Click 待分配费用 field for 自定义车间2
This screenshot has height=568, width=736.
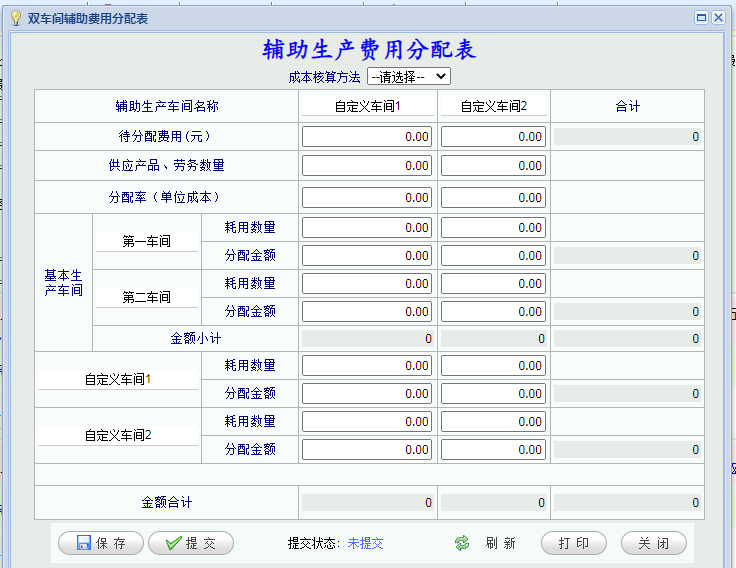click(x=493, y=137)
